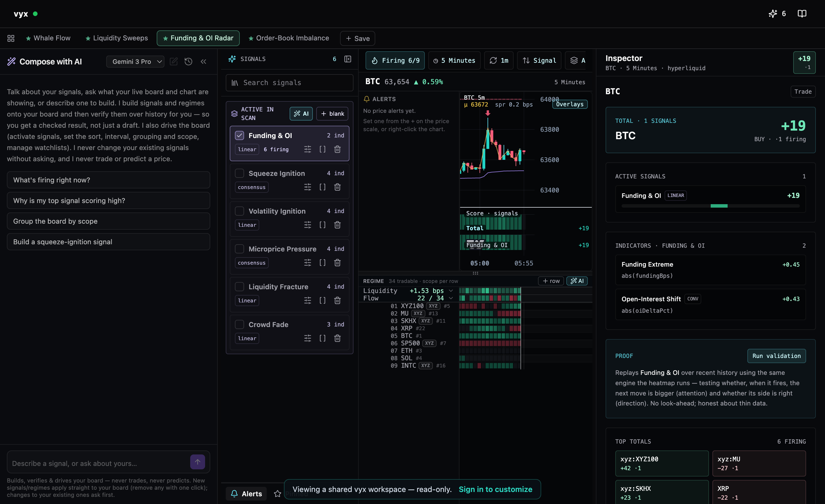Grab the resize handle above the Regime section
The height and width of the screenshot is (504, 825).
pos(476,273)
